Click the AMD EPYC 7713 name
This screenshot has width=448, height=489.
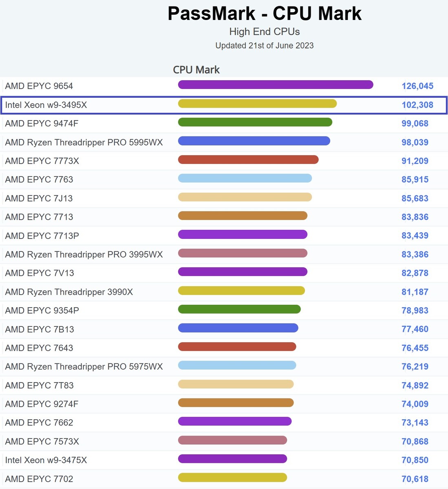tap(39, 217)
